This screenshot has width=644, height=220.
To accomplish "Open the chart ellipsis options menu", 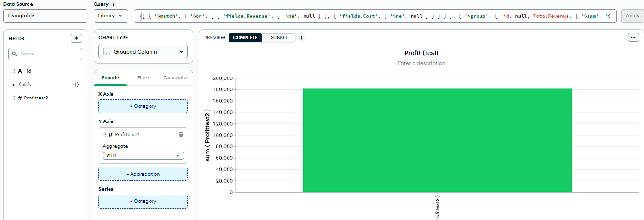I will (633, 38).
